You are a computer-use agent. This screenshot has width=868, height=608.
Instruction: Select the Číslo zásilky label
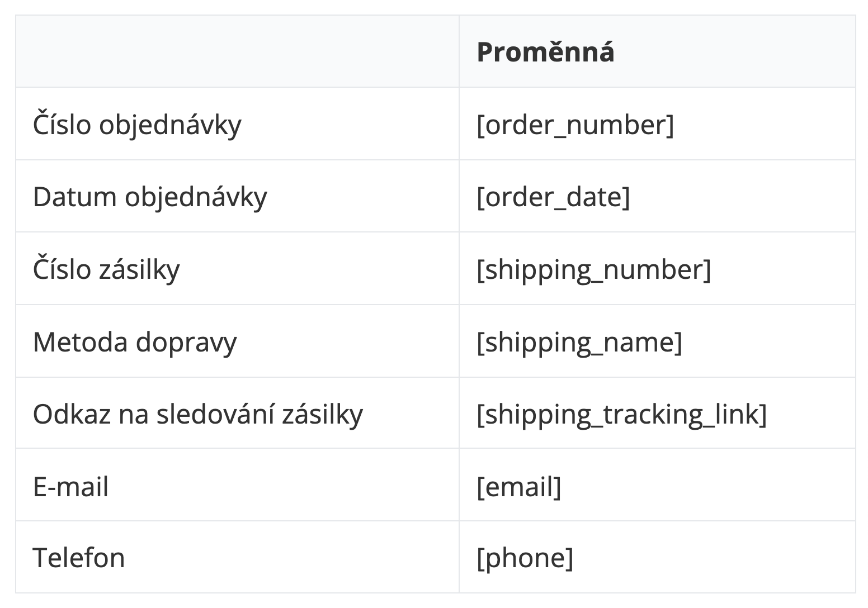[x=106, y=269]
